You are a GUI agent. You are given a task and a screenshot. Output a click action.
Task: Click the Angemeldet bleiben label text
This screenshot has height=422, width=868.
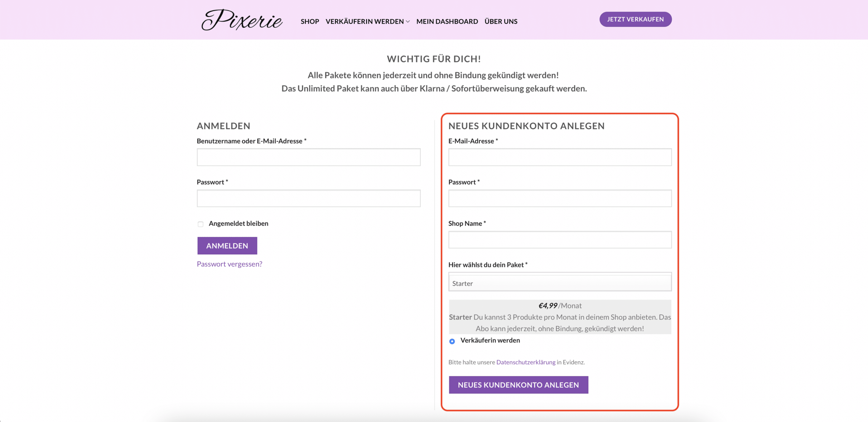pos(238,224)
